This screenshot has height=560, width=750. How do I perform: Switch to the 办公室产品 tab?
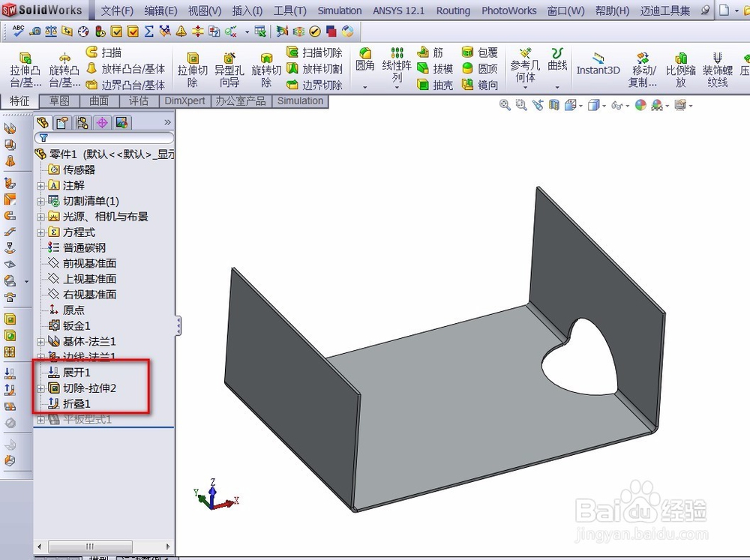[x=241, y=101]
